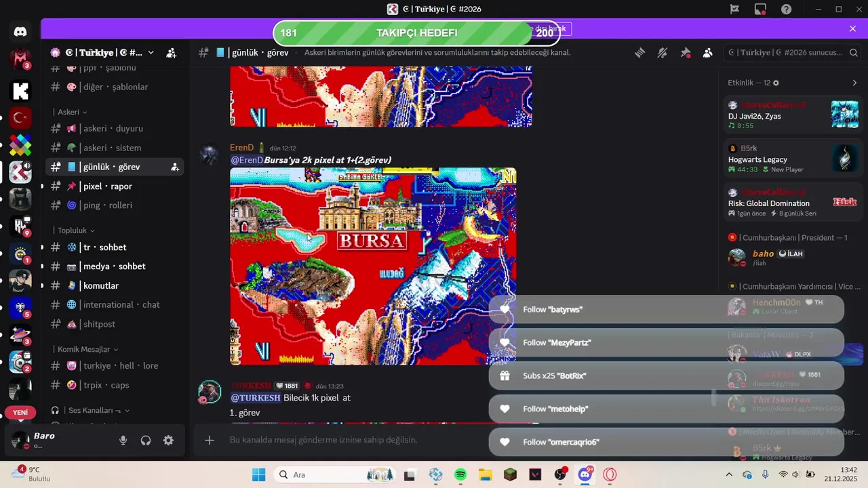
Task: Open the medya • sohbet channel
Action: tap(114, 266)
